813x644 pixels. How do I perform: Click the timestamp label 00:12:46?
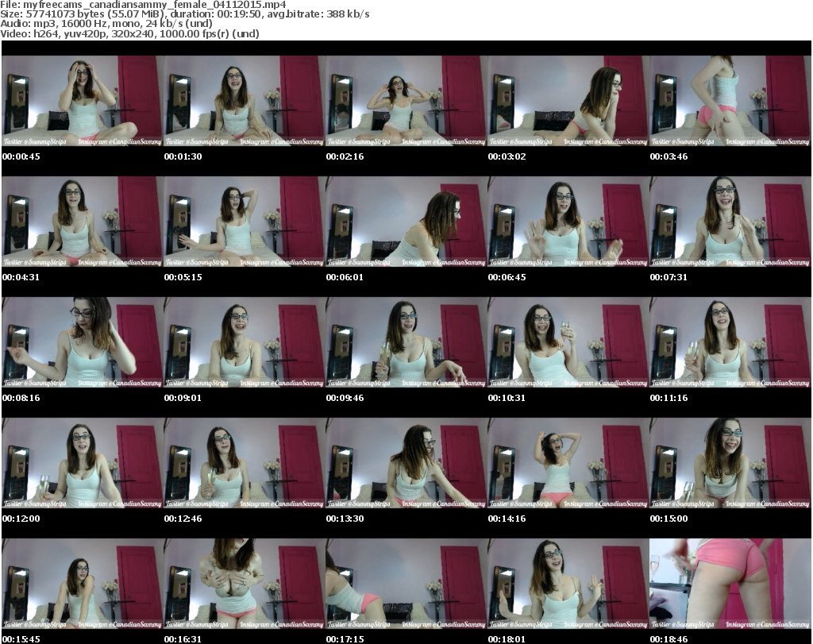tap(183, 519)
